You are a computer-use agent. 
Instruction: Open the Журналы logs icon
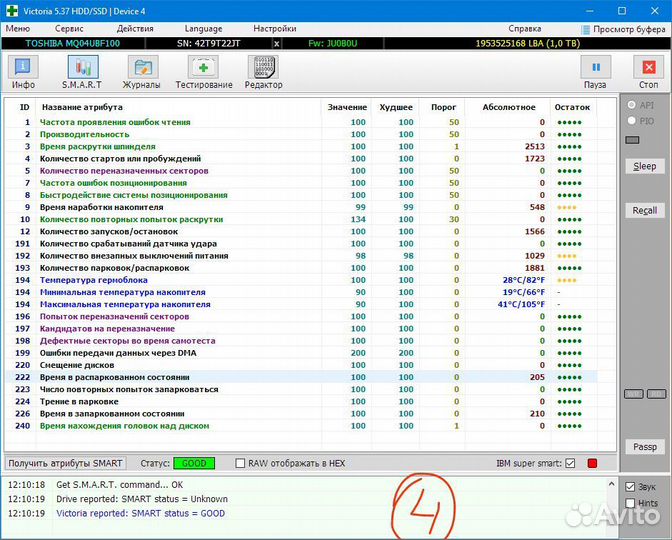point(142,71)
